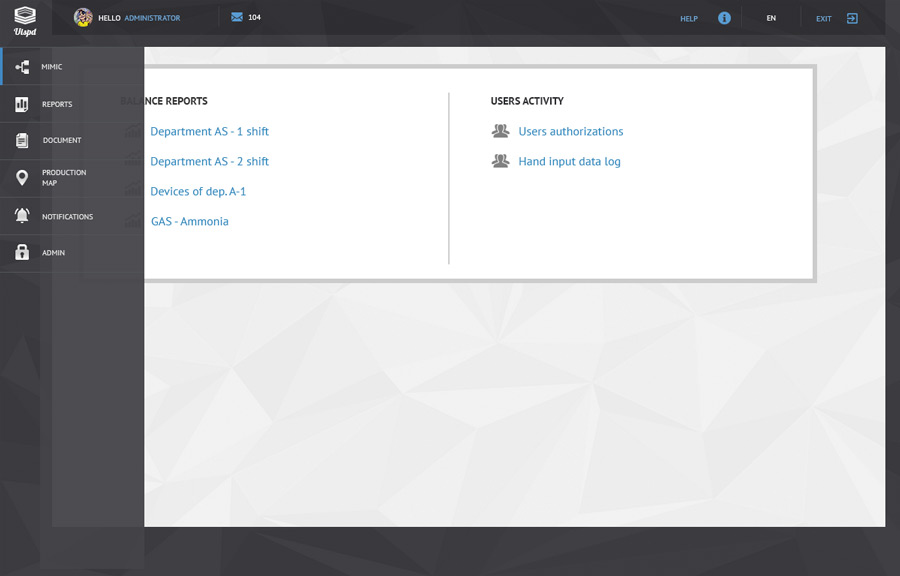Open Devices of dep. A-1 report
Viewport: 900px width, 576px height.
tap(196, 191)
